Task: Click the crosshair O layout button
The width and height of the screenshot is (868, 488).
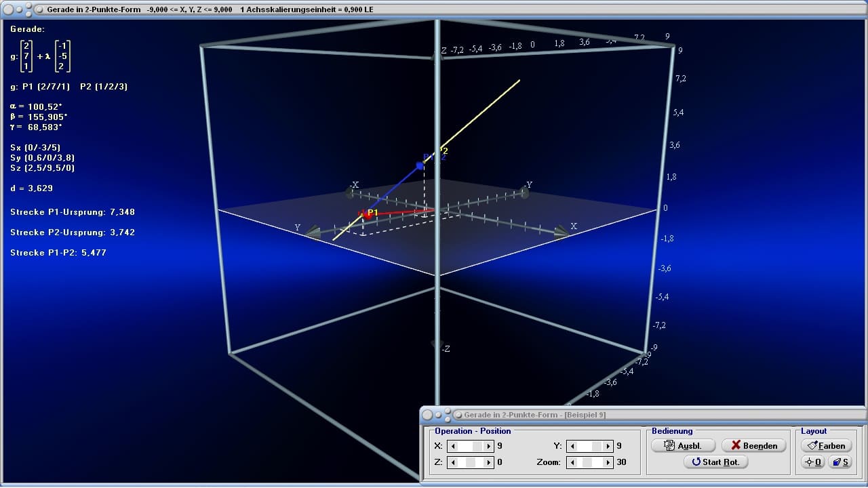Action: pyautogui.click(x=812, y=462)
